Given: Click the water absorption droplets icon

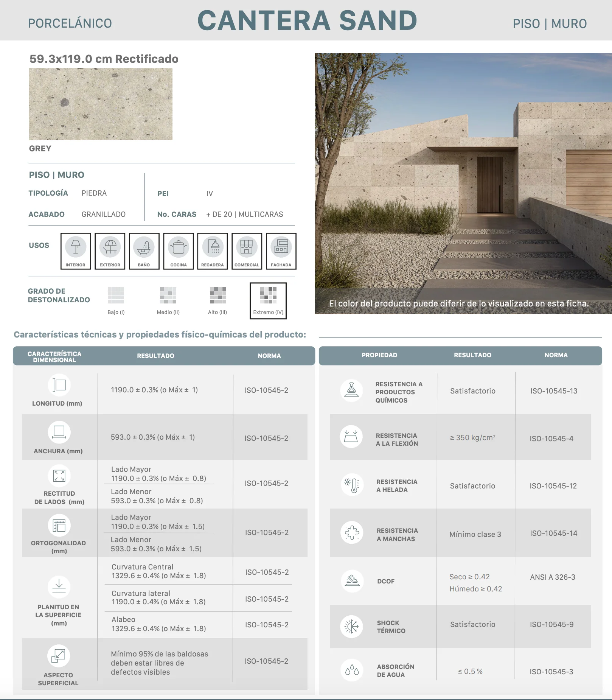Looking at the screenshot, I should (x=352, y=670).
